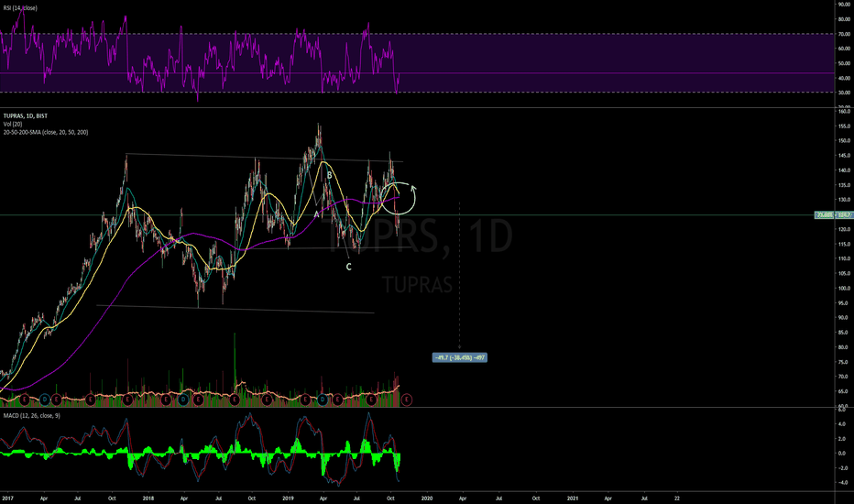The height and width of the screenshot is (504, 854).
Task: Select the circular arrow drawing on the recent candles
Action: coord(399,197)
